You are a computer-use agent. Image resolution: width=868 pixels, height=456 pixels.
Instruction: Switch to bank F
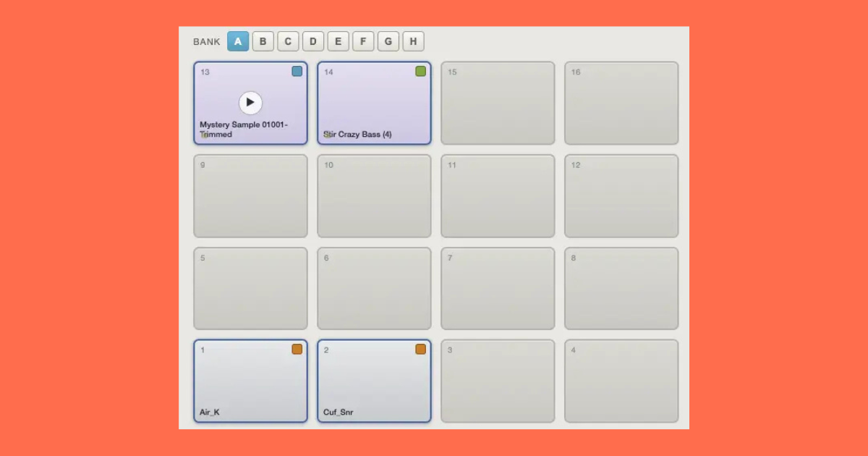(363, 41)
